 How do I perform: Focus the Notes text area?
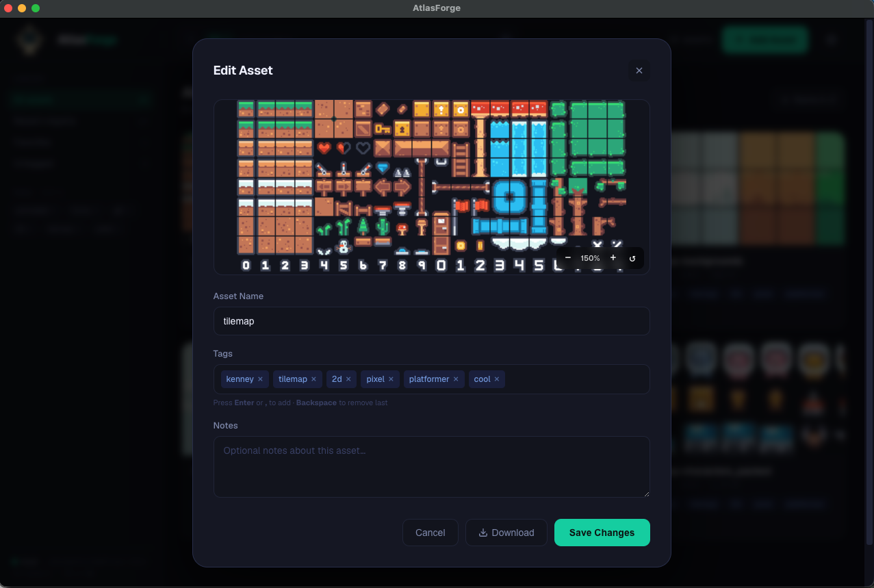[431, 467]
